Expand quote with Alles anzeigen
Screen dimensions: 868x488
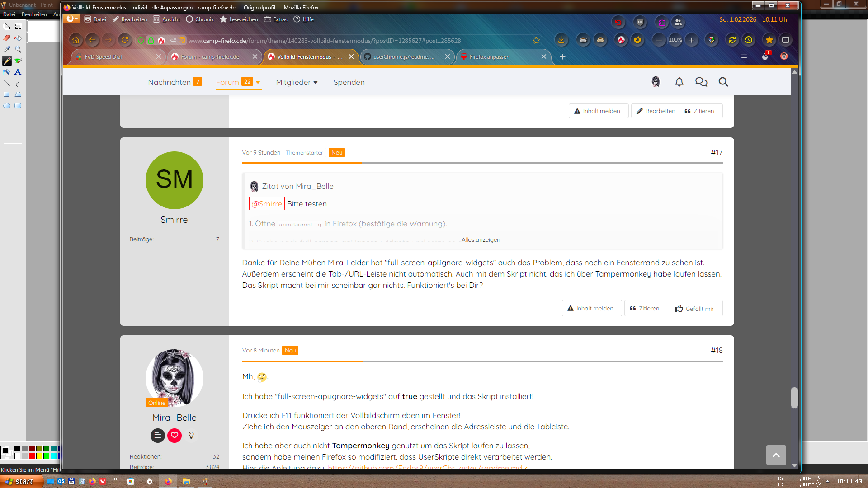click(x=481, y=240)
